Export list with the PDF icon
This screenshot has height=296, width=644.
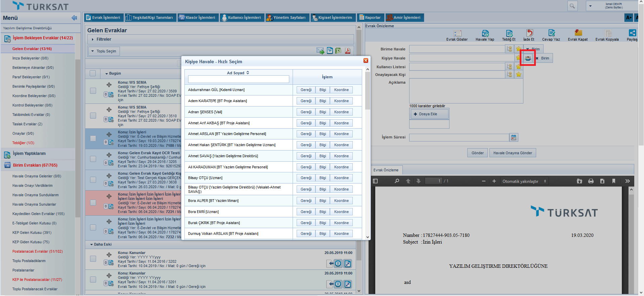pyautogui.click(x=347, y=51)
